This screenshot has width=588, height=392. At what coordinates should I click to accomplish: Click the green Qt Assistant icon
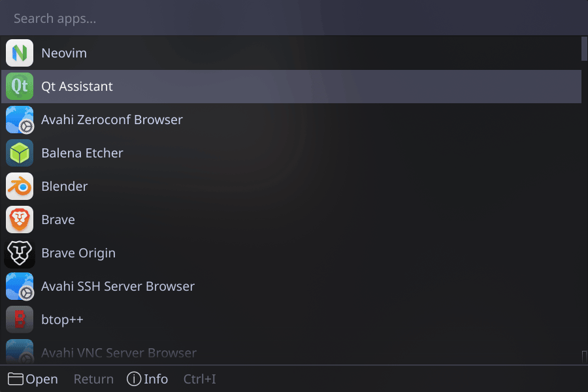20,86
